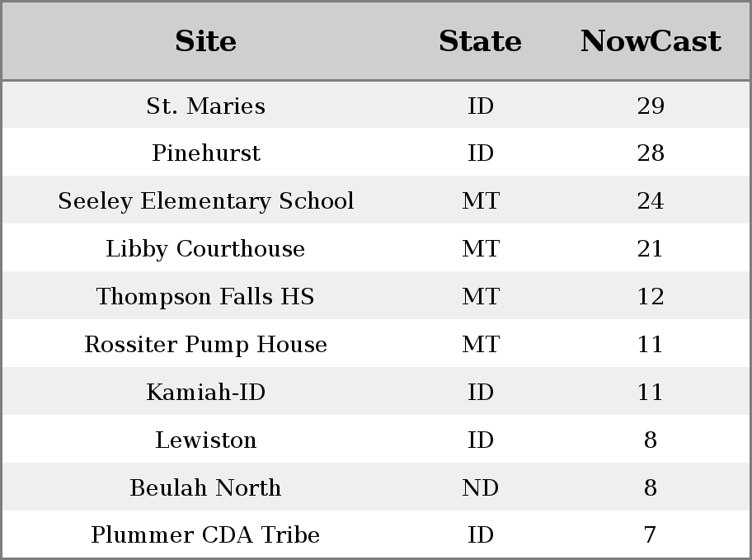Viewport: 752px width, 560px height.
Task: Sort by the NowCast column header
Action: point(651,41)
